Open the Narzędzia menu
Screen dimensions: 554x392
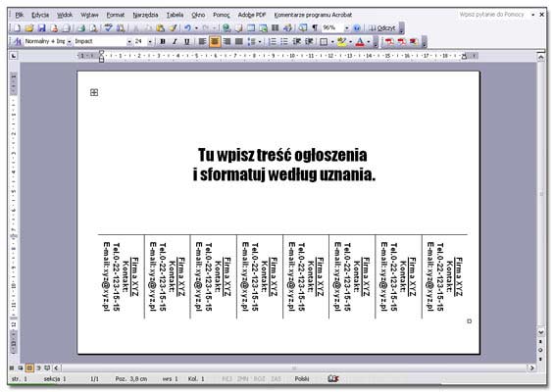[x=145, y=15]
